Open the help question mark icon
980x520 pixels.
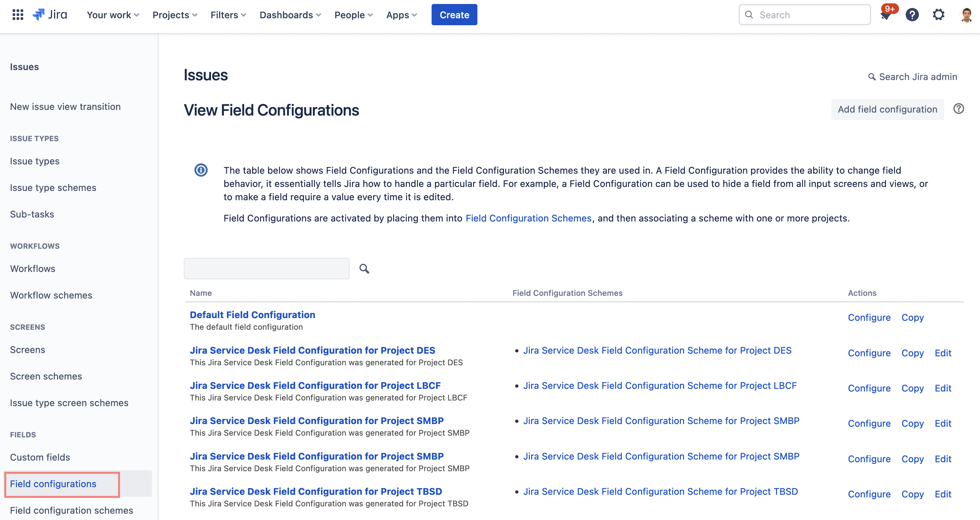(x=912, y=15)
